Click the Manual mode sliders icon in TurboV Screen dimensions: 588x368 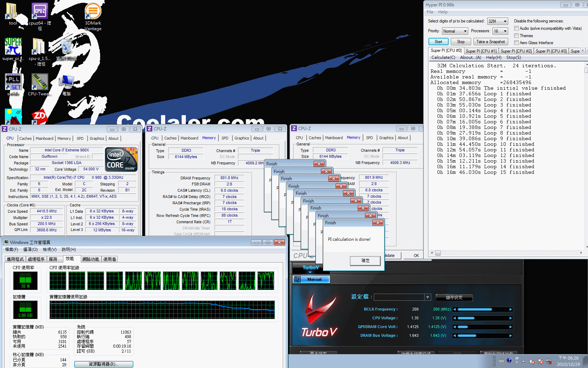click(297, 279)
